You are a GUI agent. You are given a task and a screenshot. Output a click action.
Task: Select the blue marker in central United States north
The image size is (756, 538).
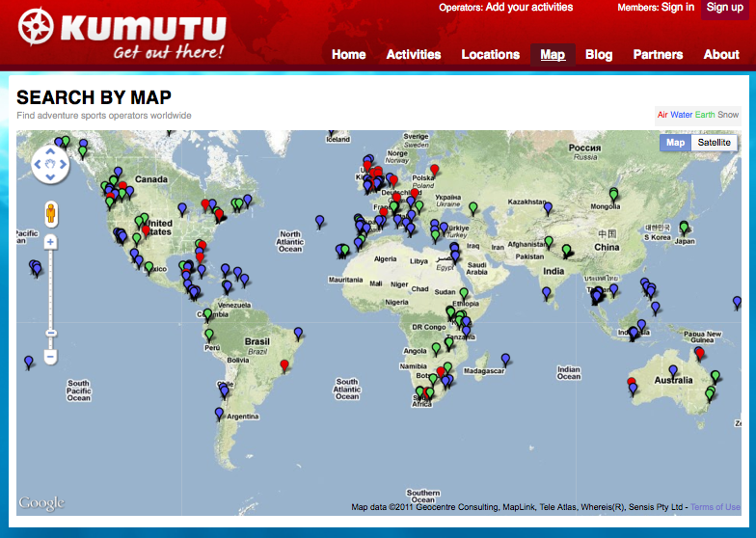(x=182, y=208)
